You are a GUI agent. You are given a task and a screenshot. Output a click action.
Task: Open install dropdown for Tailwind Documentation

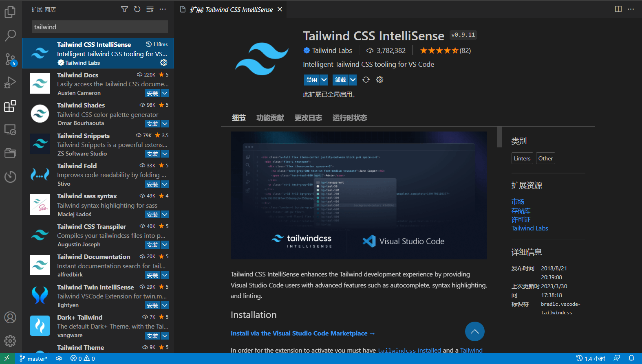click(165, 275)
